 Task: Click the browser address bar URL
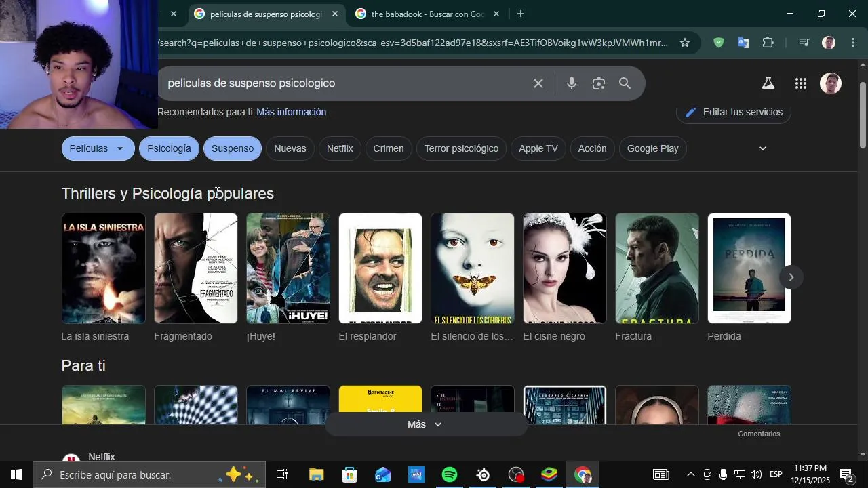point(413,43)
